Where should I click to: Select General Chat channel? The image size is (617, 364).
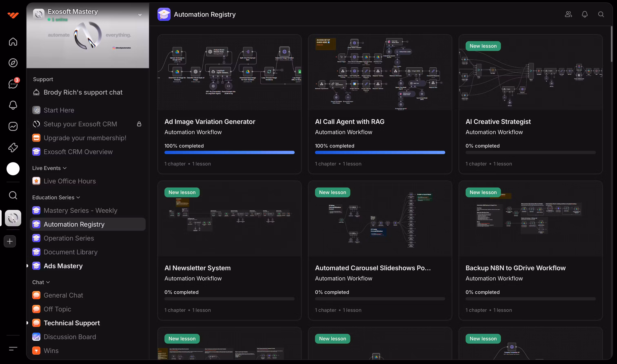point(63,295)
